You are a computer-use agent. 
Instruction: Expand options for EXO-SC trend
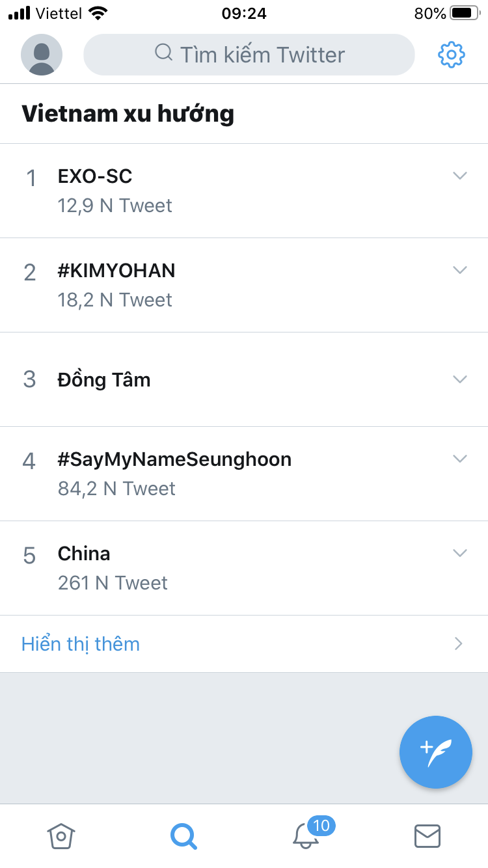pyautogui.click(x=460, y=176)
